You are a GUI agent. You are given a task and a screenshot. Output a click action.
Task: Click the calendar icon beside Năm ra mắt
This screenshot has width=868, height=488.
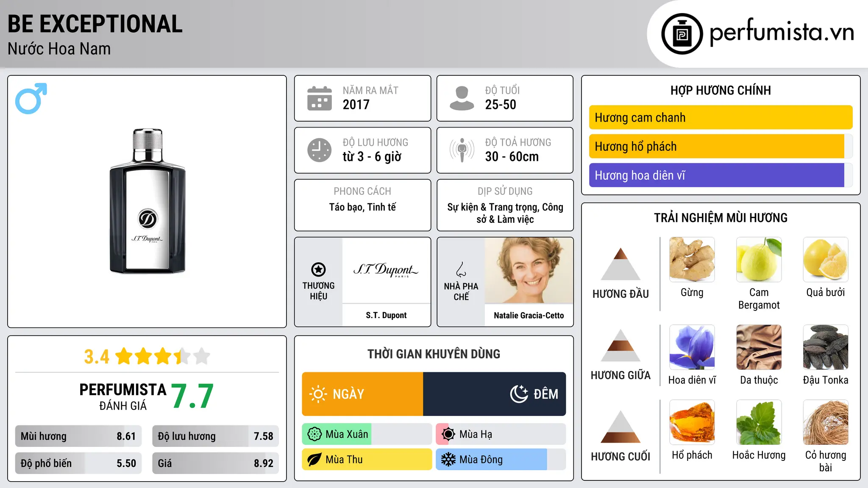[x=320, y=98]
